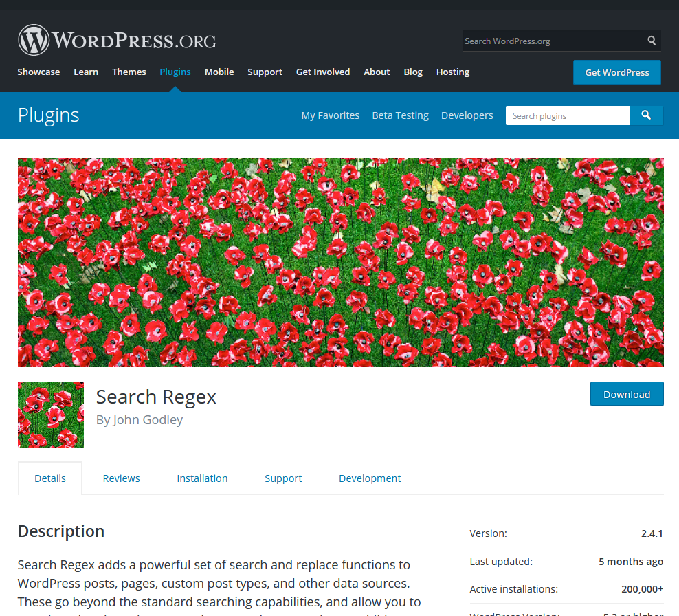Visit the About page
This screenshot has height=616, width=679.
[x=377, y=72]
